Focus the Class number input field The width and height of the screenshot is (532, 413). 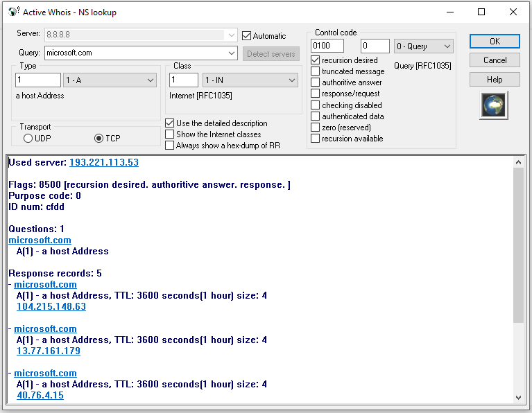tap(184, 80)
